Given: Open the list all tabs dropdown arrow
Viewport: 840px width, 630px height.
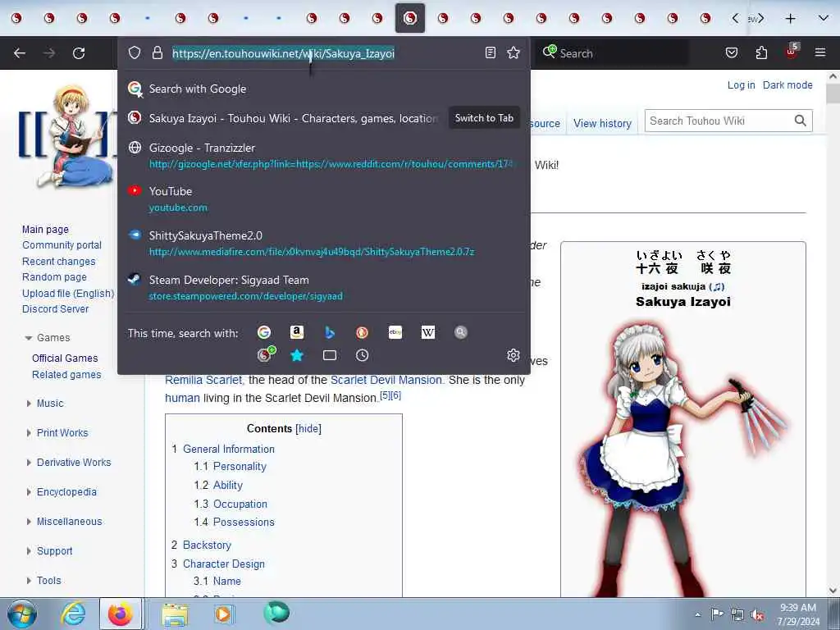Looking at the screenshot, I should click(x=824, y=18).
